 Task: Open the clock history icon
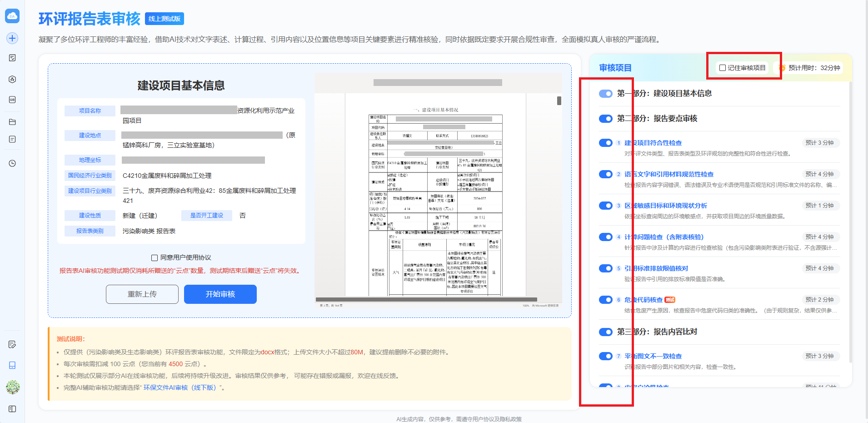(x=12, y=163)
